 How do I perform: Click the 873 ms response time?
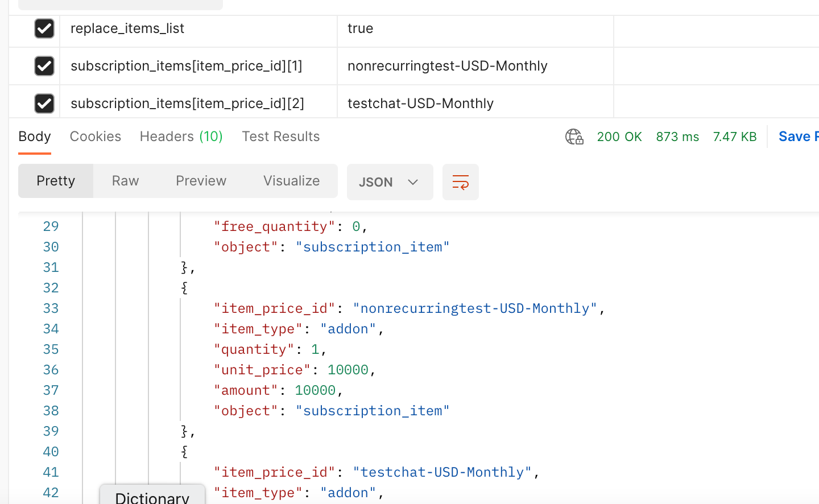coord(677,137)
